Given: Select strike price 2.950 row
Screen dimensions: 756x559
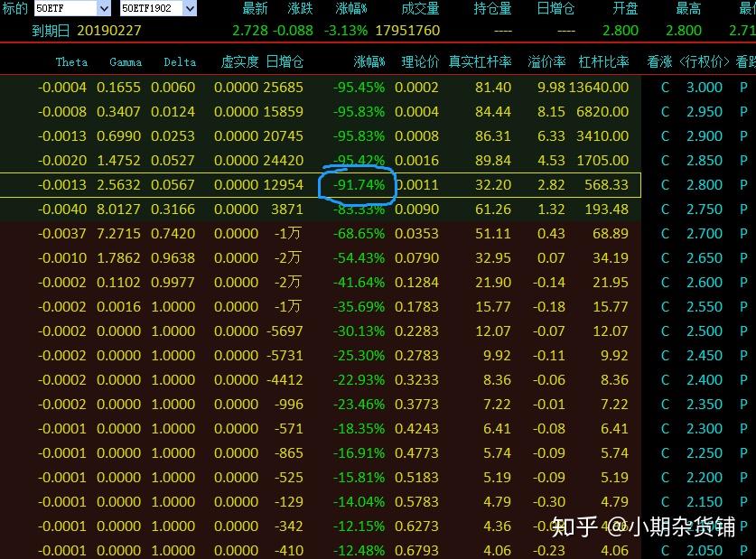Looking at the screenshot, I should (x=705, y=112).
